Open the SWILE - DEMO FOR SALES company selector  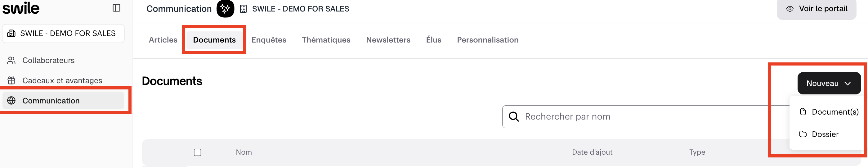tap(63, 34)
